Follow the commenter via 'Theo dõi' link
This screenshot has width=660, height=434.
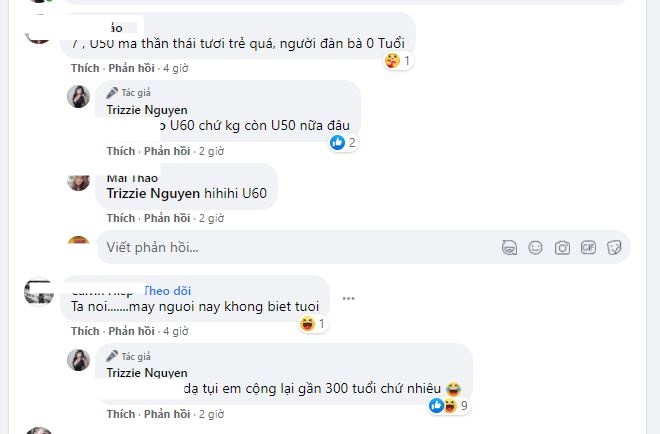[167, 290]
